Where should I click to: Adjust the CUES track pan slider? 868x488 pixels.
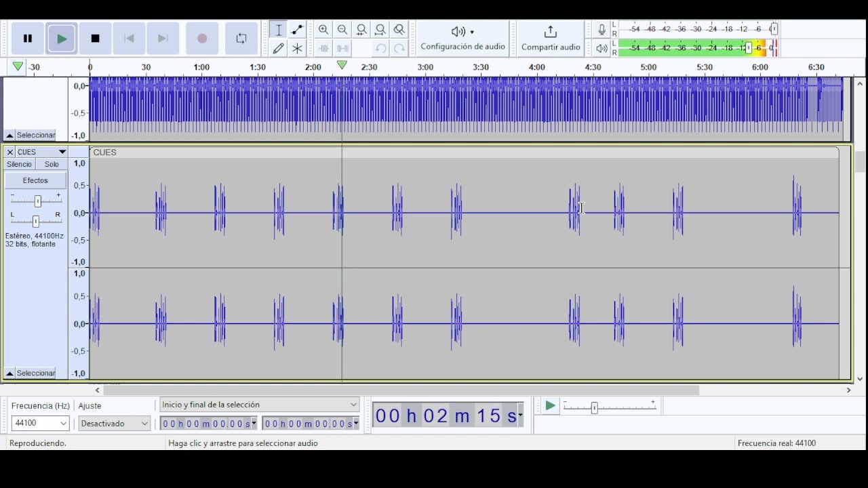click(36, 221)
